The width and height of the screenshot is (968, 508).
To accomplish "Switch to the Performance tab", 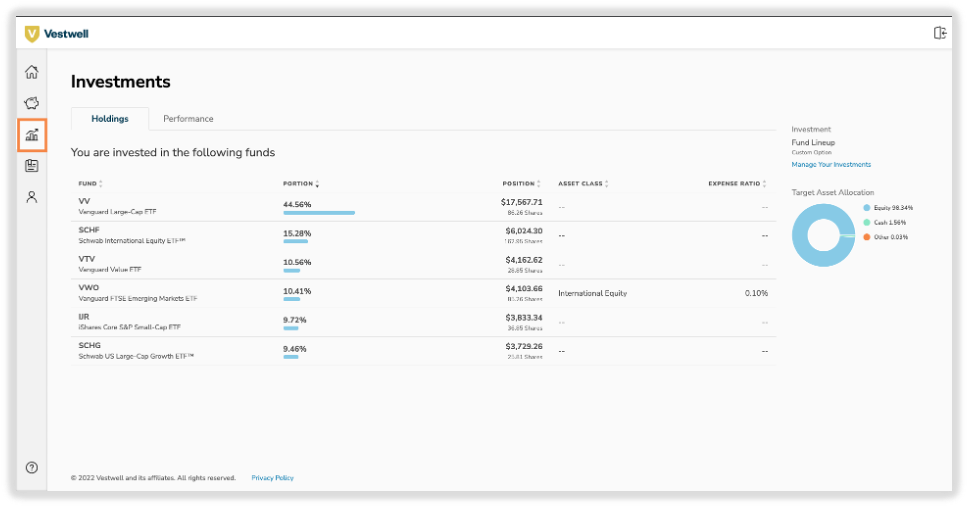I will click(x=188, y=119).
